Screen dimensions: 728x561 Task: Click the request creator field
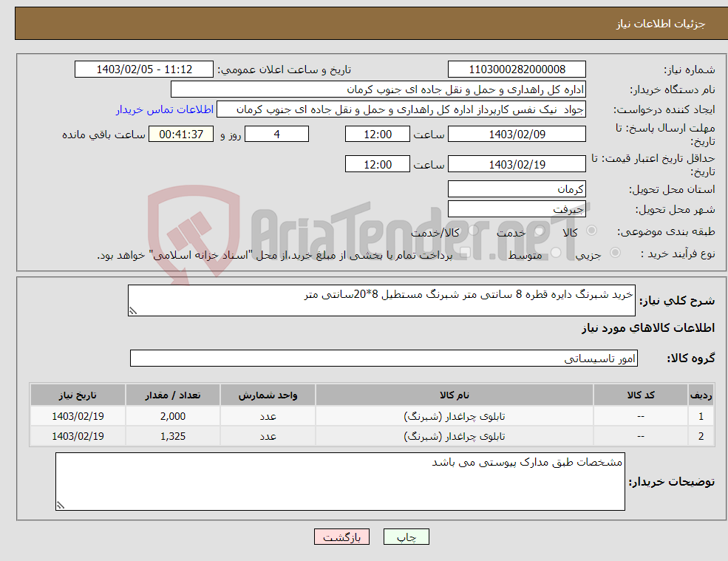pos(401,109)
